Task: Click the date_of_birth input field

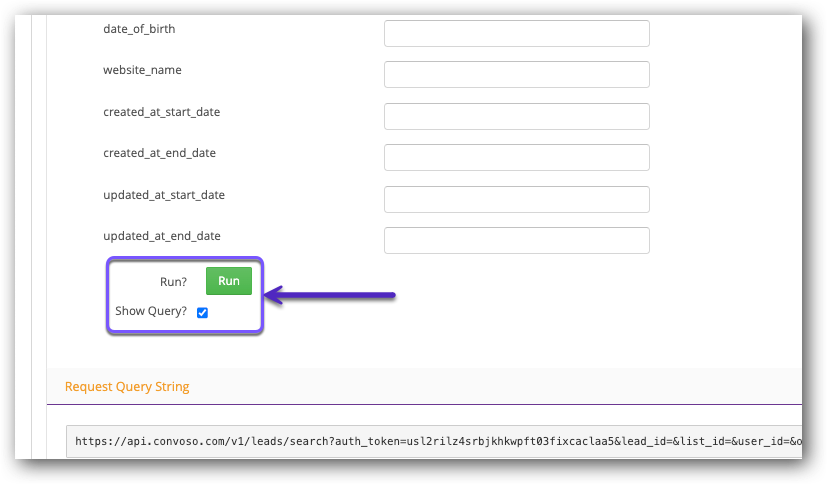Action: point(516,33)
